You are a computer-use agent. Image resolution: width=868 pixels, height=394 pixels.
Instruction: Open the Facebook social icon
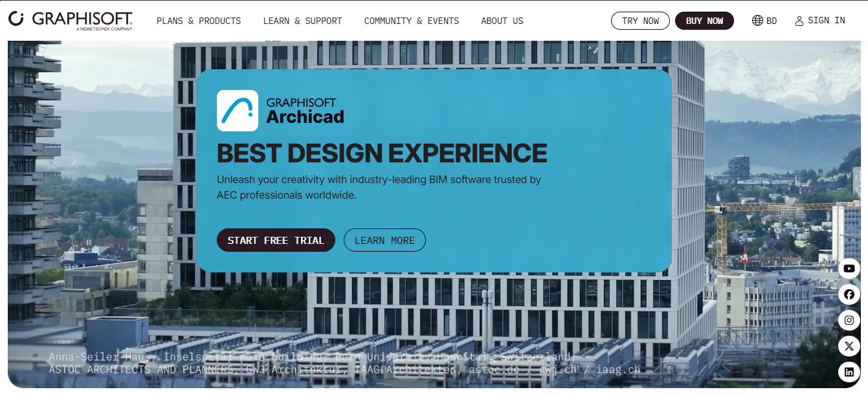849,294
